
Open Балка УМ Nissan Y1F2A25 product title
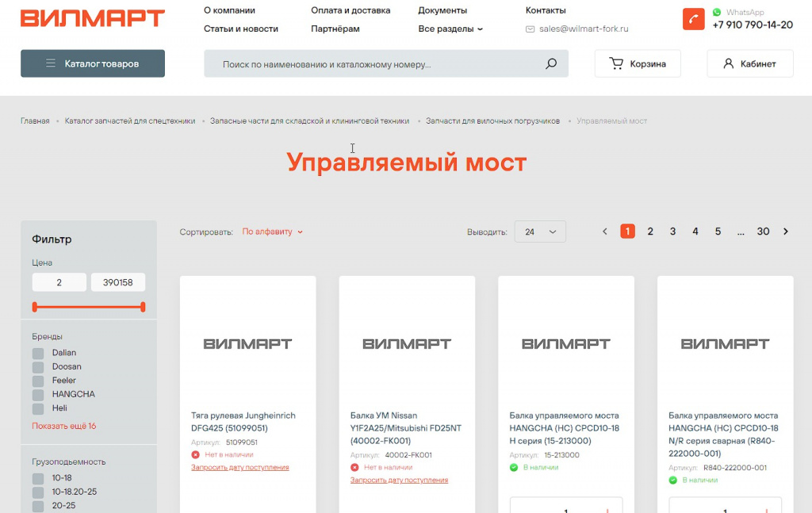point(405,428)
